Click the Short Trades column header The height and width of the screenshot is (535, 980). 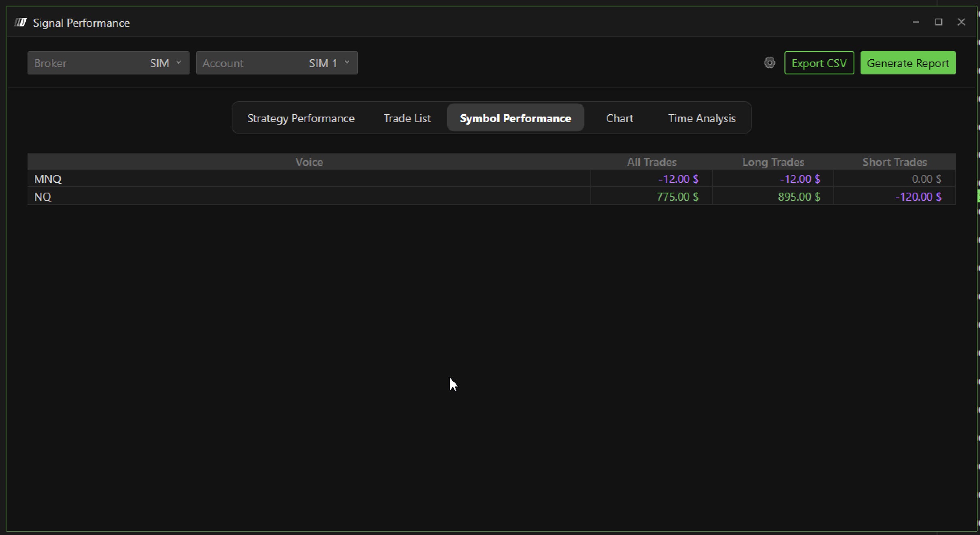[895, 162]
